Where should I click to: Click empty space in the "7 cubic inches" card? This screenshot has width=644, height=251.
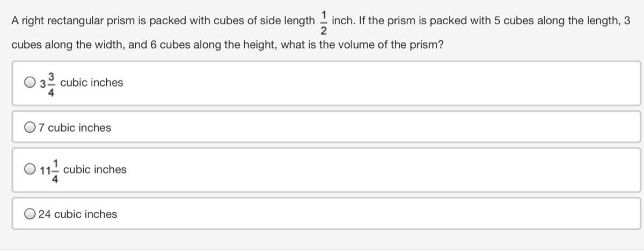[x=376, y=128]
